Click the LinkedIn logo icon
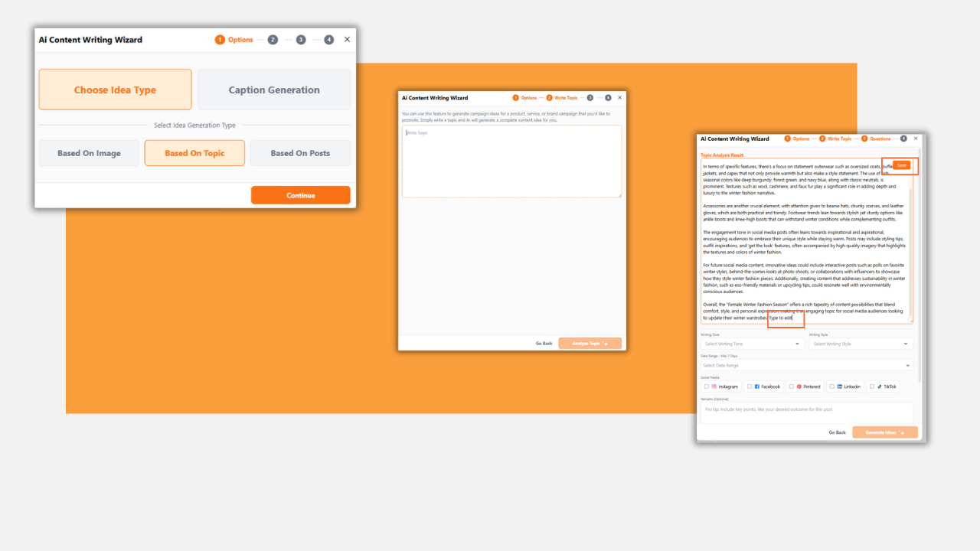Viewport: 980px width, 551px height. pyautogui.click(x=840, y=386)
